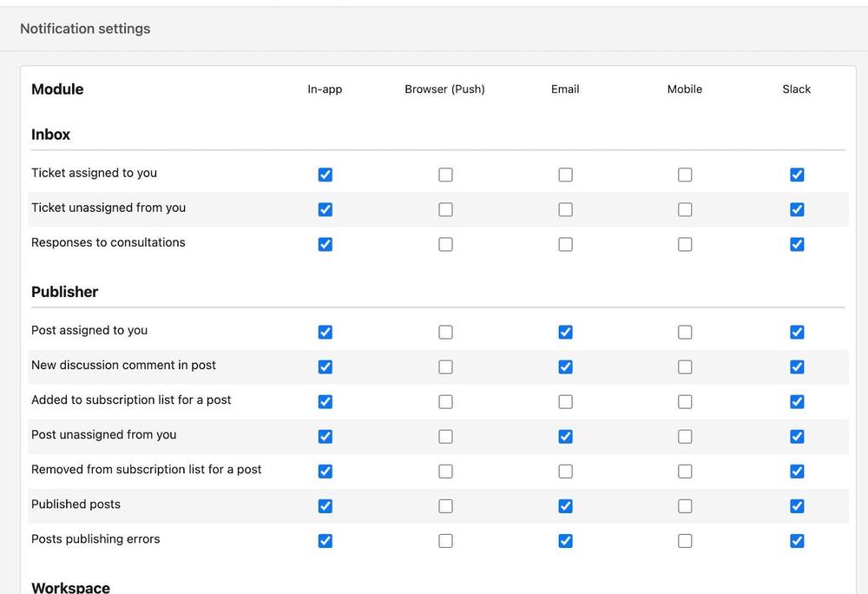Uncheck Email for New discussion comment in post

click(565, 367)
